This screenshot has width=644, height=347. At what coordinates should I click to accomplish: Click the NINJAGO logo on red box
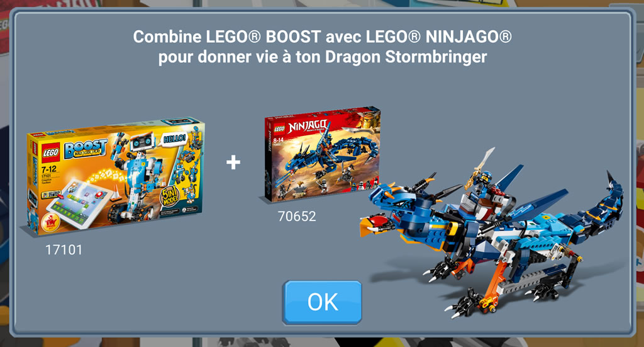(307, 126)
